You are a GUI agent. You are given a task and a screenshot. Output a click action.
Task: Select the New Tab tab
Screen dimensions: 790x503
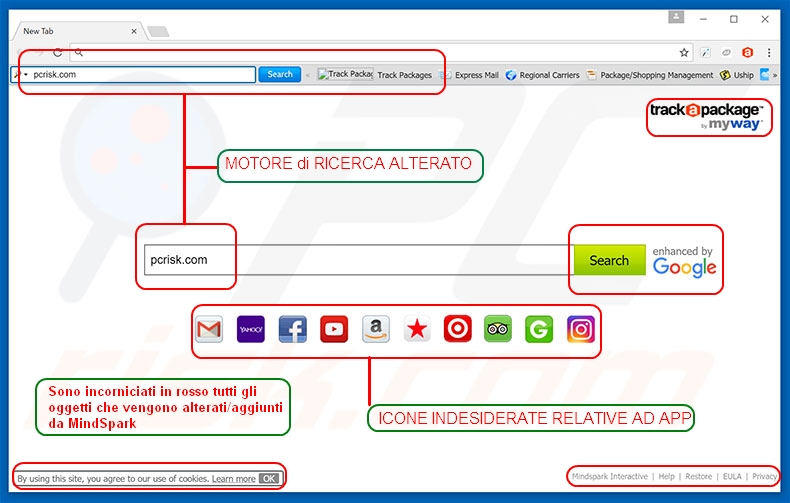[78, 31]
